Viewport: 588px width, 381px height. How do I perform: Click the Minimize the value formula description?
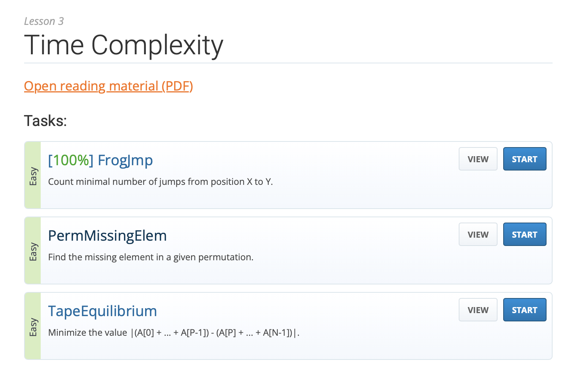[x=173, y=333]
